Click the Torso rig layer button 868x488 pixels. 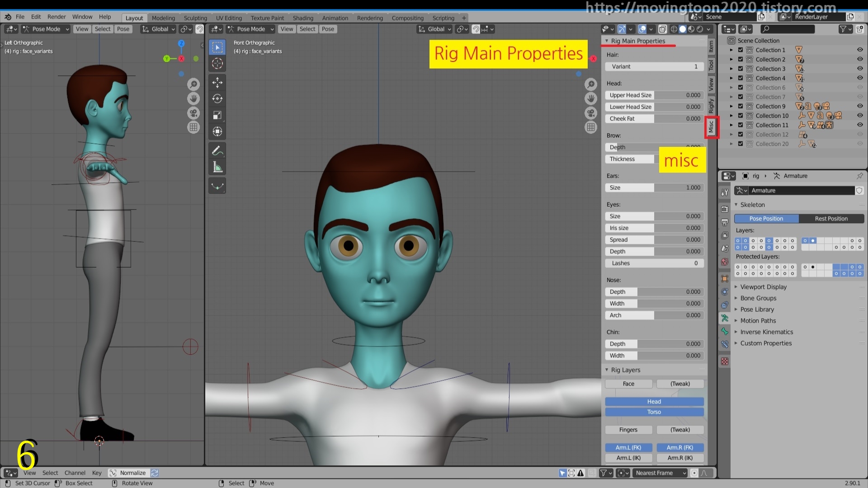click(654, 412)
